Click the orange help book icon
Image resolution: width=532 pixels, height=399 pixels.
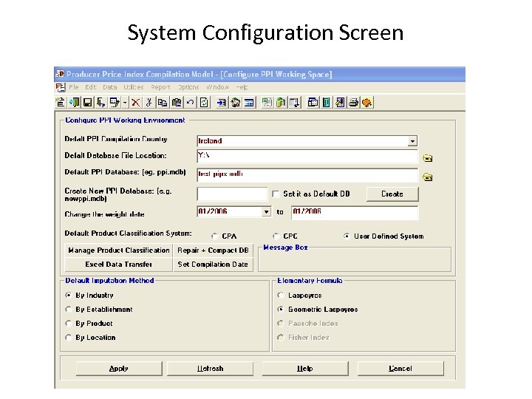point(366,102)
